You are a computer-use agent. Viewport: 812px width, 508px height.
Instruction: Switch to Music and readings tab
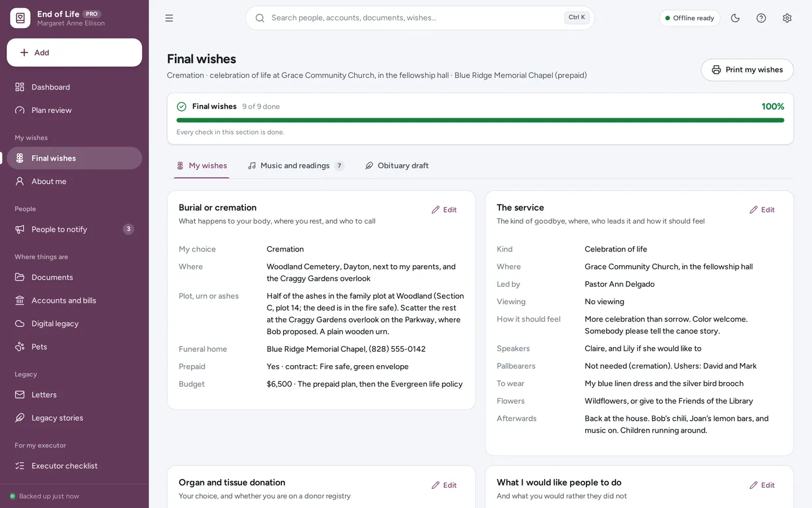(x=296, y=165)
